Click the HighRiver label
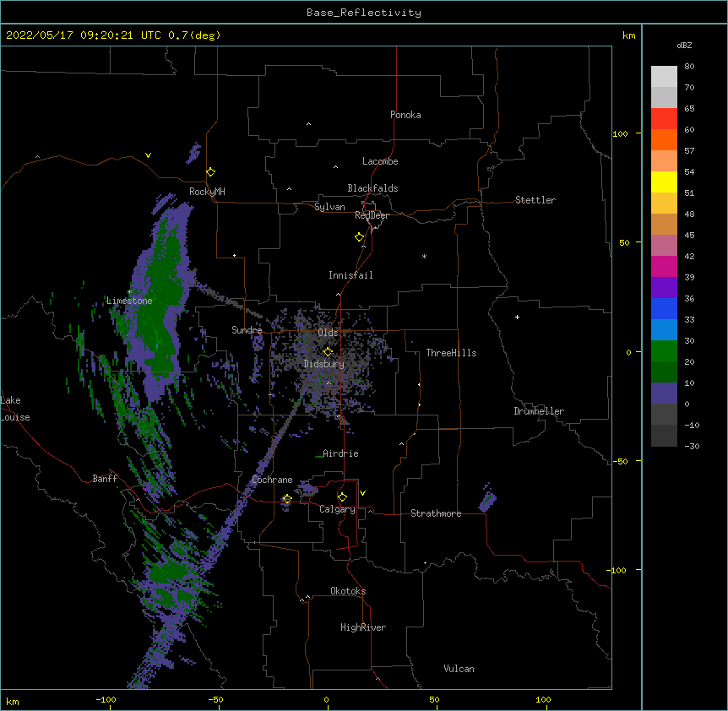This screenshot has width=728, height=711. [363, 627]
